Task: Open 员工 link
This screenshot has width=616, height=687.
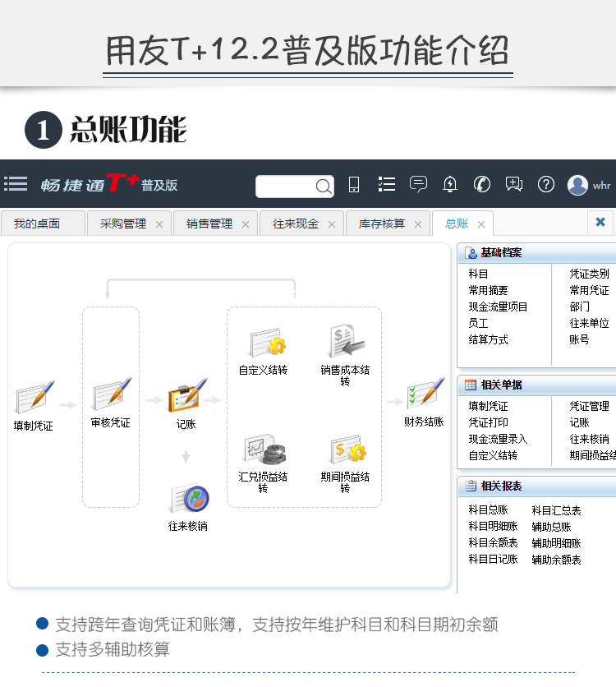Action: point(478,323)
